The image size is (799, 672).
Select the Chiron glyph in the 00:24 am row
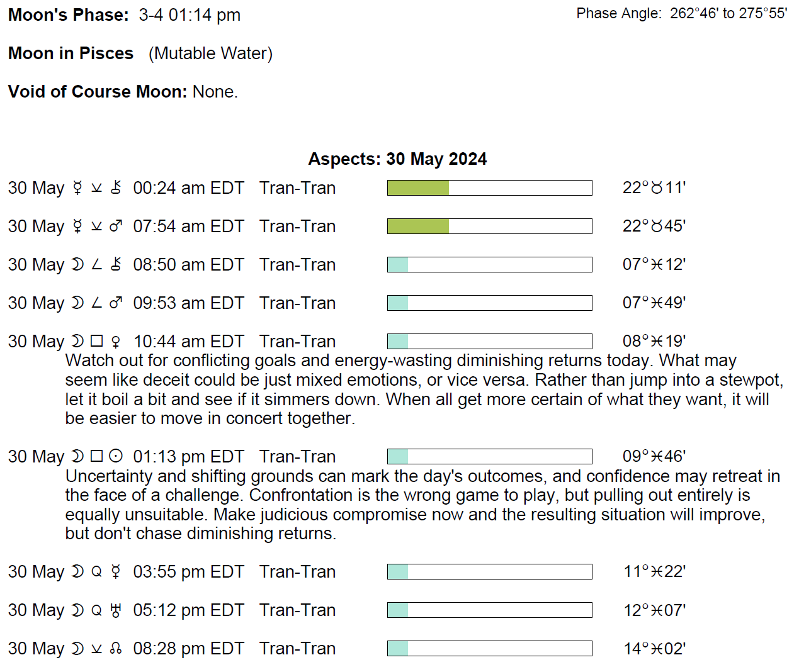coord(115,188)
